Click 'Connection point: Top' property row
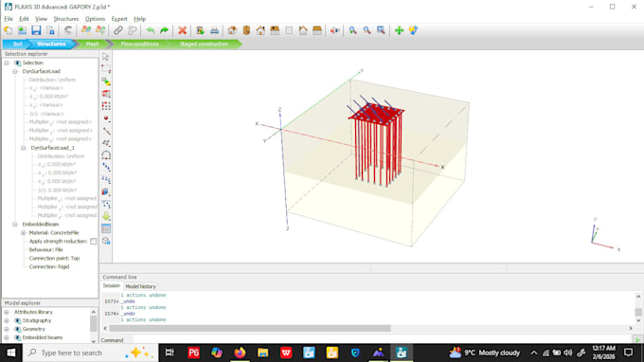Viewport: 644px width, 362px height. click(x=54, y=259)
